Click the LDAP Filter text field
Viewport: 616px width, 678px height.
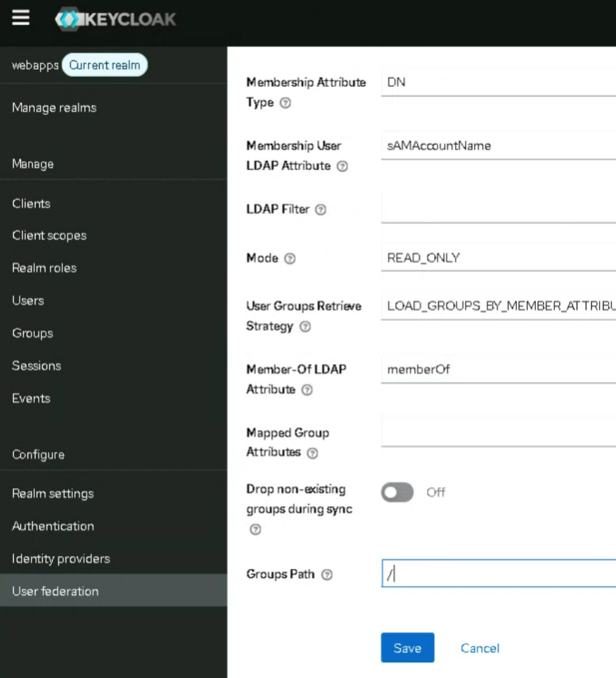point(498,210)
